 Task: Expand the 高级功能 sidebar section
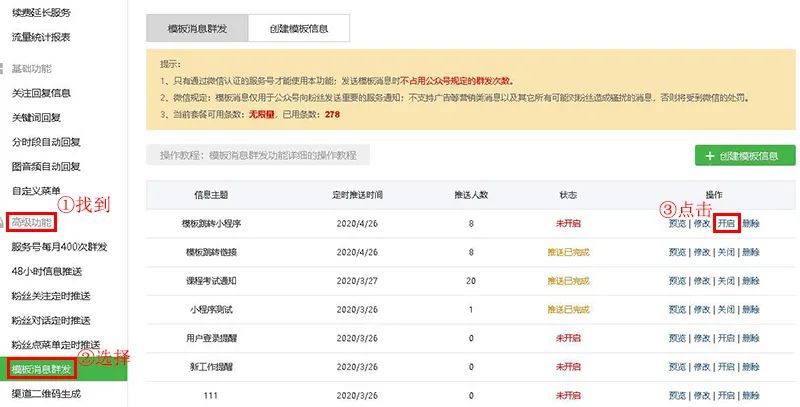[32, 222]
